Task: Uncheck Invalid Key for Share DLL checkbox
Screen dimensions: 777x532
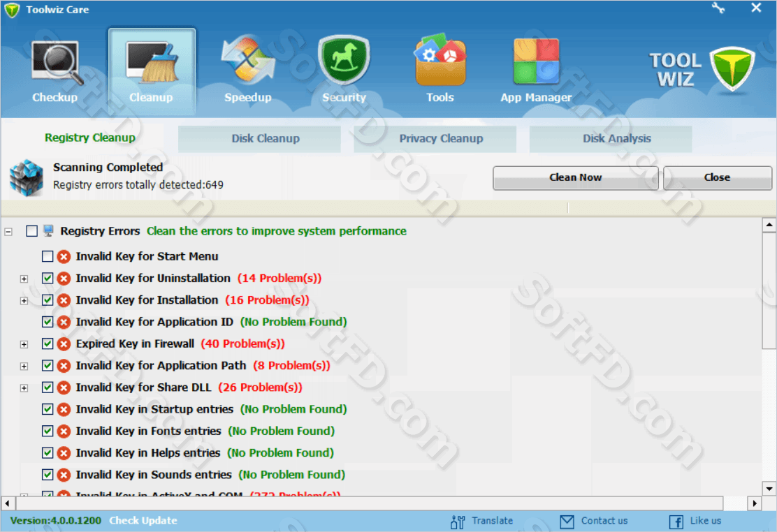Action: (48, 387)
